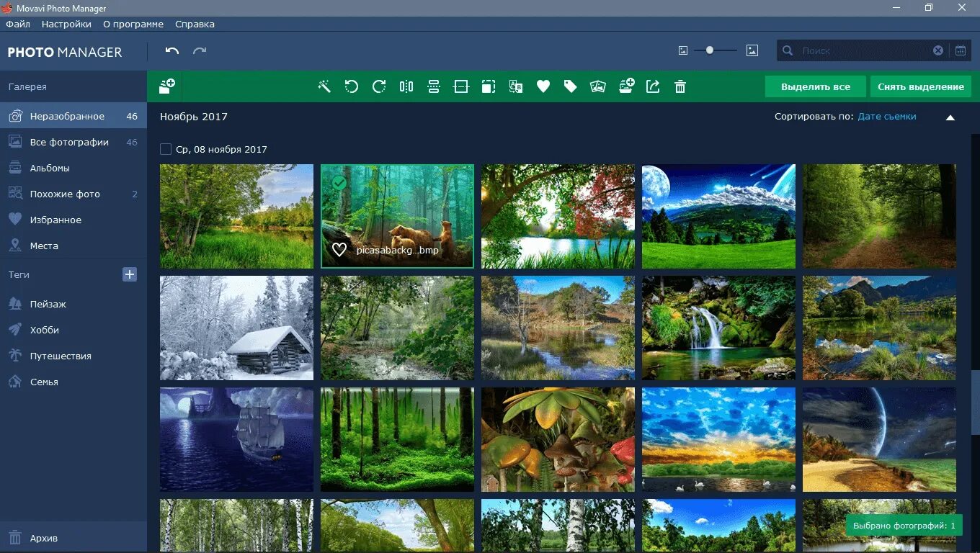980x553 pixels.
Task: Select the mushrooms photo thumbnail
Action: tap(558, 439)
